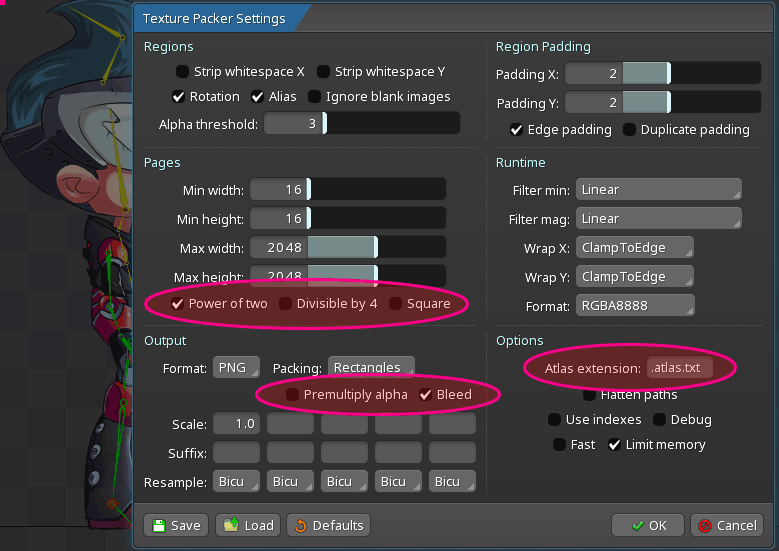Toggle the Limit memory checkbox

(x=615, y=444)
